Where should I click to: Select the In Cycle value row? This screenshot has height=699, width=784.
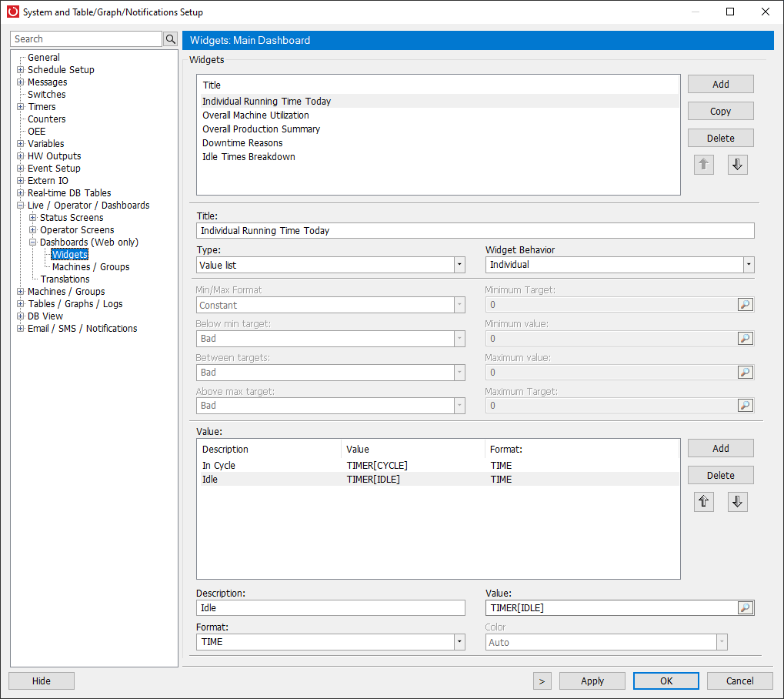tap(440, 465)
